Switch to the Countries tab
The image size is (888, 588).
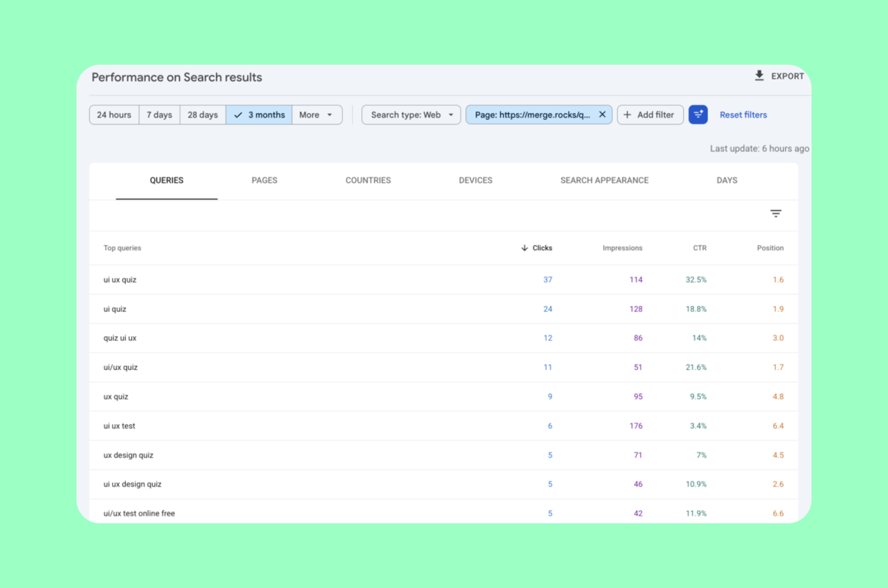pos(368,180)
